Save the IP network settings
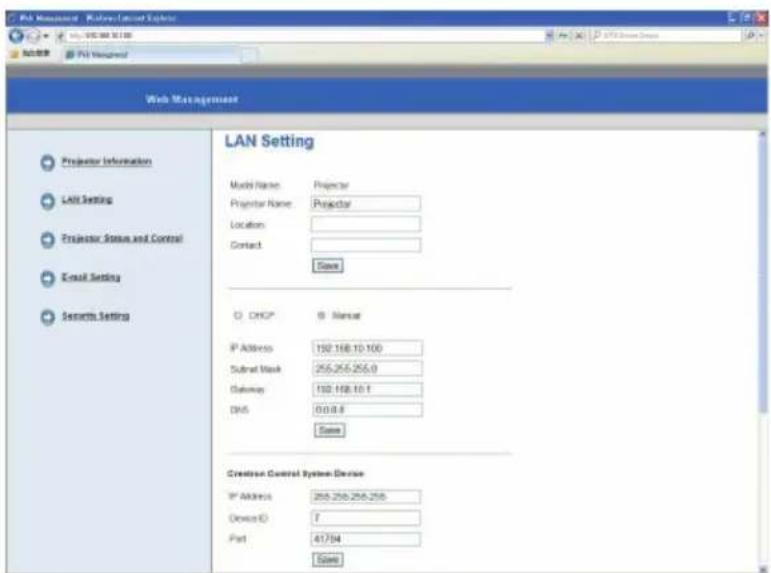The image size is (771, 573). tap(329, 430)
